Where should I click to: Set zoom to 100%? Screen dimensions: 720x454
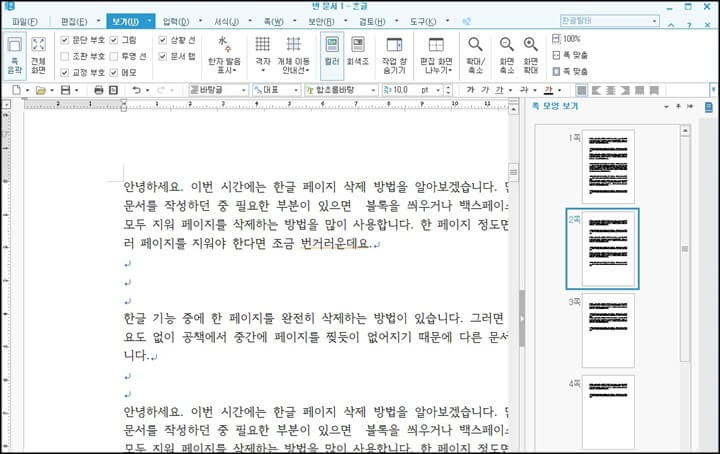click(x=566, y=39)
